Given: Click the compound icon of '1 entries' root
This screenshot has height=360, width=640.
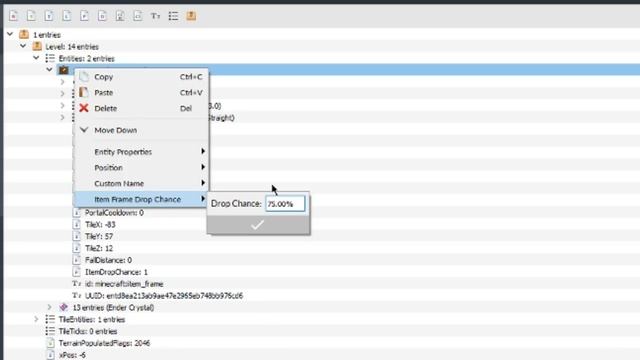Looking at the screenshot, I should coord(24,34).
